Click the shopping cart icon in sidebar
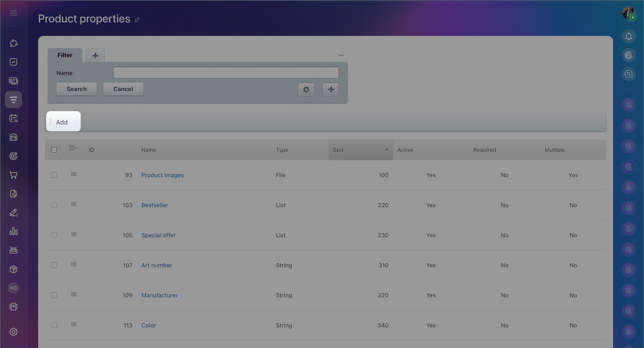Image resolution: width=644 pixels, height=348 pixels. coord(14,175)
